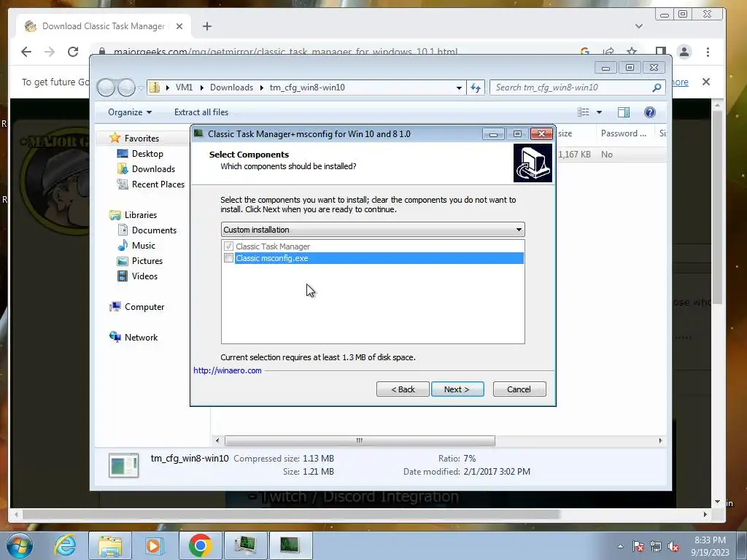
Task: Open Chrome tab search chevron
Action: [x=639, y=26]
